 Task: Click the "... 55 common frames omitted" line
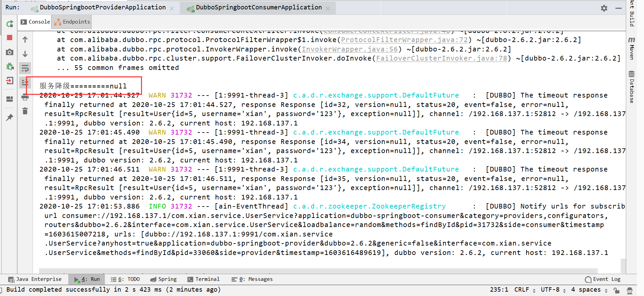(118, 68)
